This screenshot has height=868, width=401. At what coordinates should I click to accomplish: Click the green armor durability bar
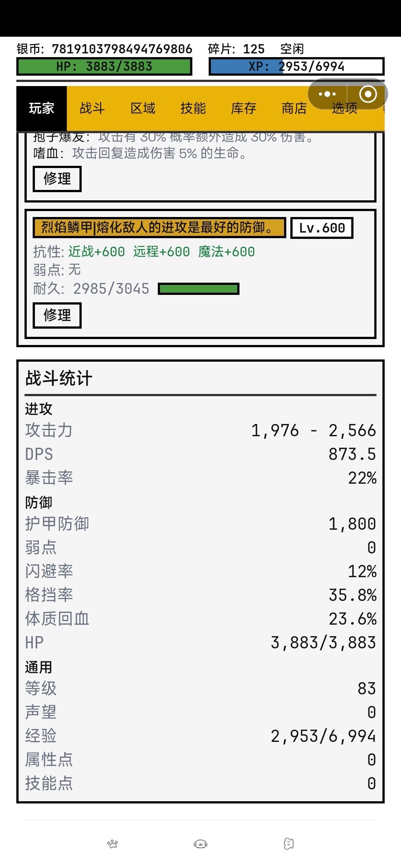point(199,289)
